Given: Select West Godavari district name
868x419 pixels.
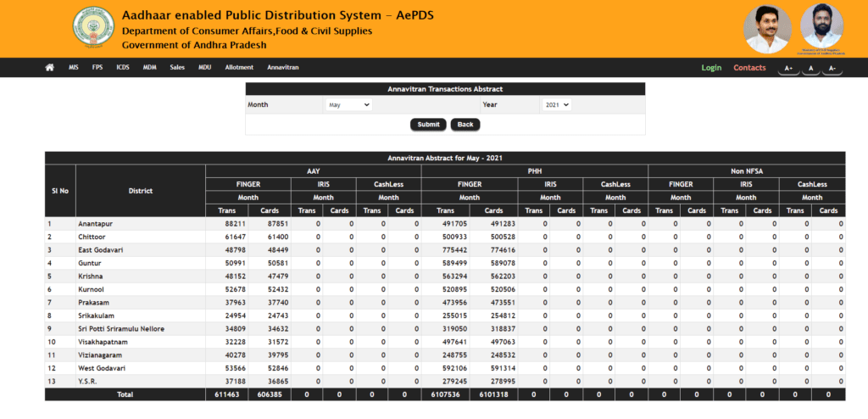Looking at the screenshot, I should [102, 368].
